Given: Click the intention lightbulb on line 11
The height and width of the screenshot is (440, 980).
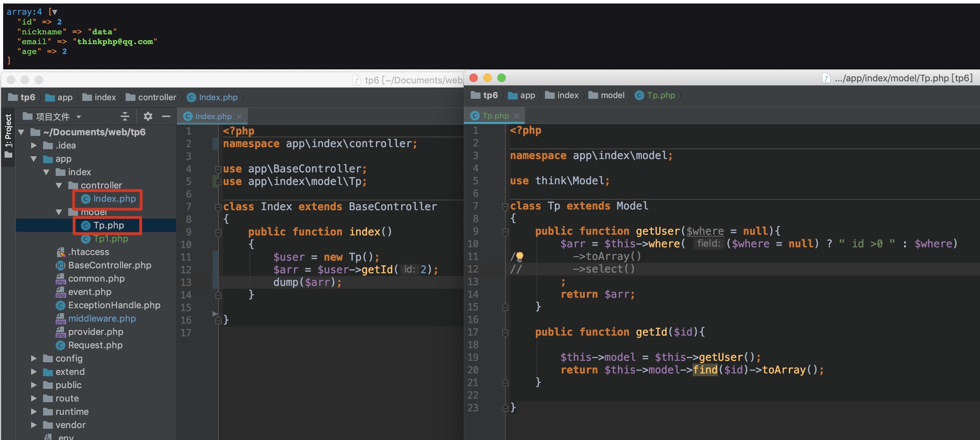Looking at the screenshot, I should tap(520, 256).
